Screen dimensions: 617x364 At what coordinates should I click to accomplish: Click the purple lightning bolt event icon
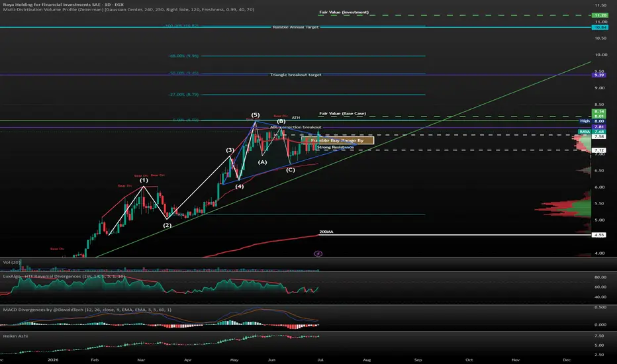click(318, 254)
